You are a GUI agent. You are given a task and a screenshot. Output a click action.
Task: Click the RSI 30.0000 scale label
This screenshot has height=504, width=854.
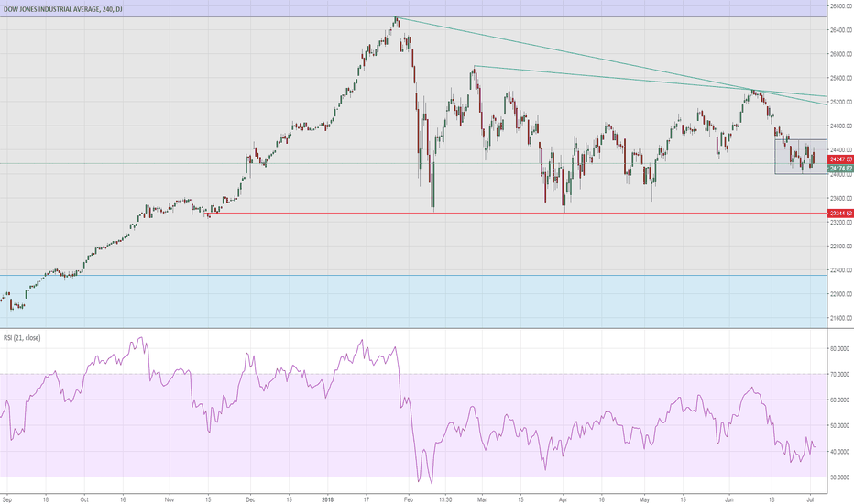coord(839,477)
